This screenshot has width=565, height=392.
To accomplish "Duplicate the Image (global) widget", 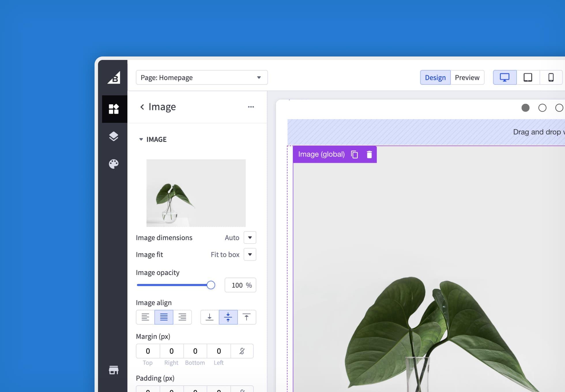I will [x=355, y=154].
